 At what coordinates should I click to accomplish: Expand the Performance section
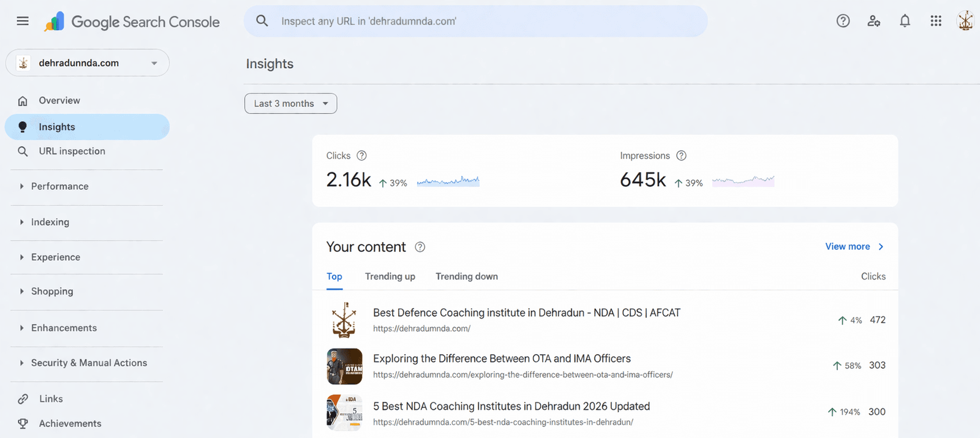(x=59, y=186)
